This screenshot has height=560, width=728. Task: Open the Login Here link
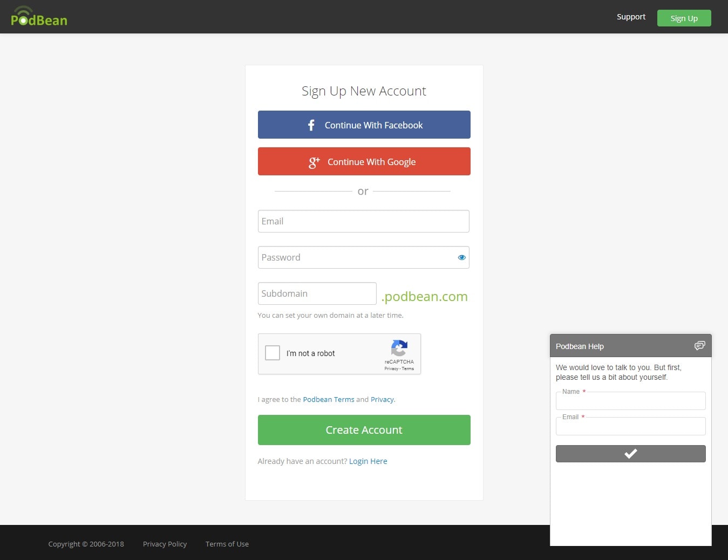point(368,461)
